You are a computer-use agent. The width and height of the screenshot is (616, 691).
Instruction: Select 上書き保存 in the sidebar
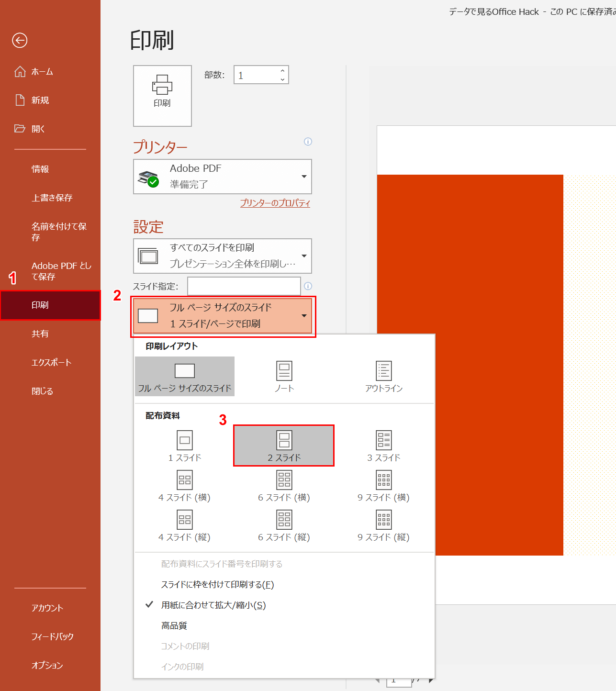pos(50,198)
